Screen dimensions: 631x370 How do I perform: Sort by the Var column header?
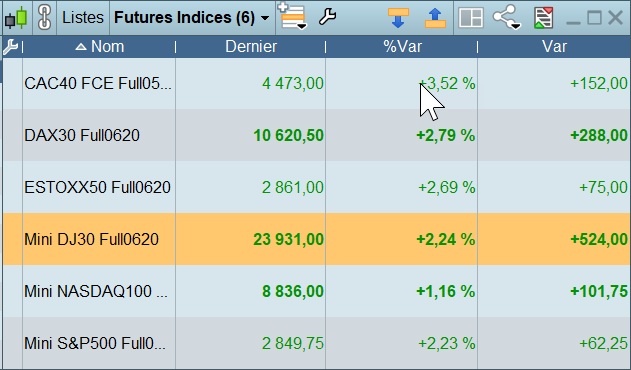[x=554, y=47]
